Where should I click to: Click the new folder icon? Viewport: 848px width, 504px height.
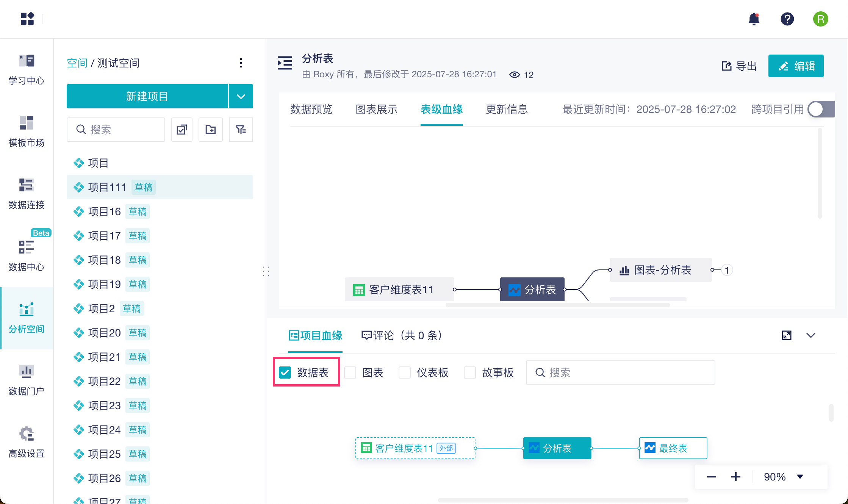pyautogui.click(x=211, y=130)
